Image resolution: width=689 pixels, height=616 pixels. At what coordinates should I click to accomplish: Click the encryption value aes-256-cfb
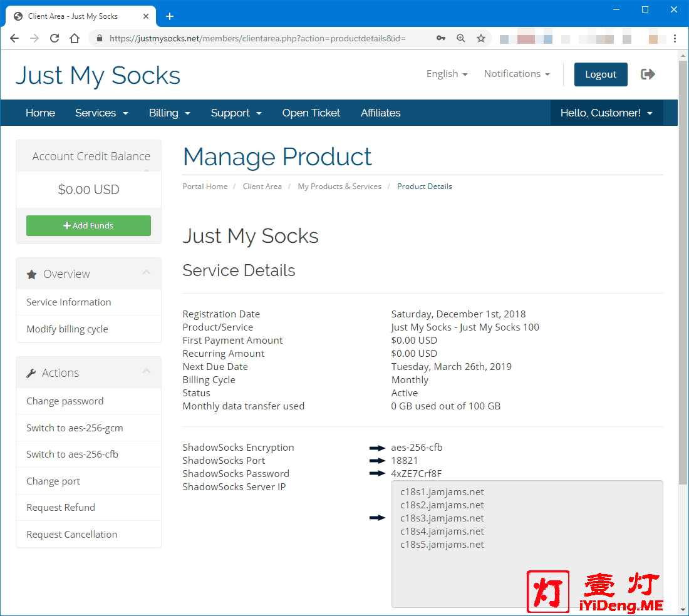tap(417, 448)
